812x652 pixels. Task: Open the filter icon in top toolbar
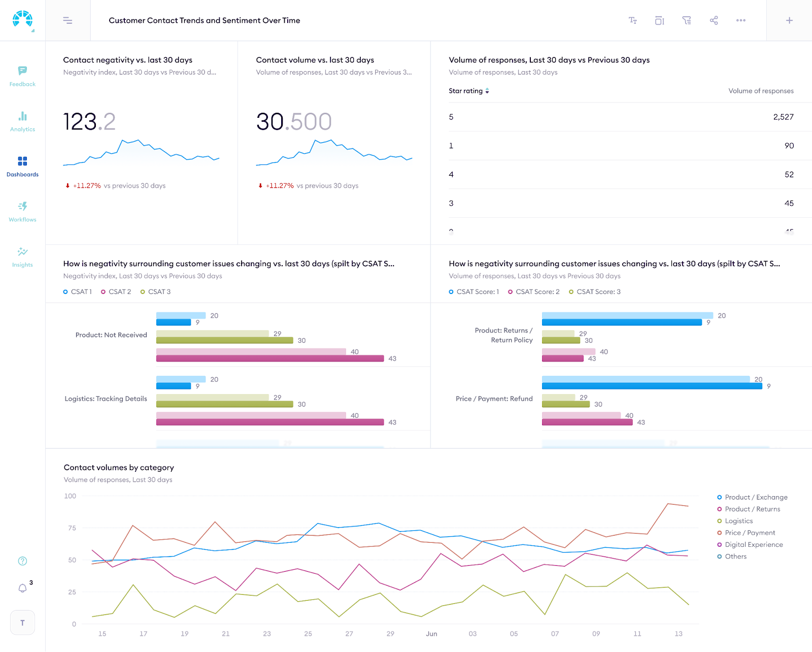(687, 20)
